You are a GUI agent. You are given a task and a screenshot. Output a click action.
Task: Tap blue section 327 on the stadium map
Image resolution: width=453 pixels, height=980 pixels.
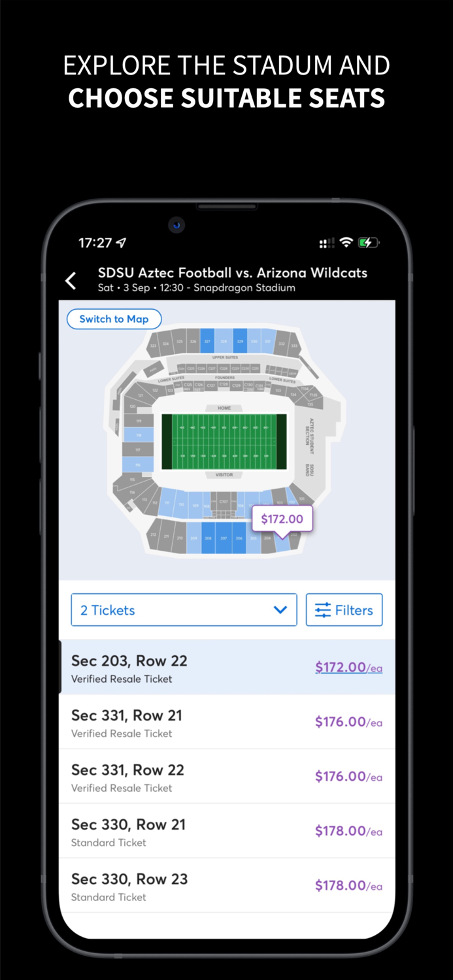click(207, 342)
